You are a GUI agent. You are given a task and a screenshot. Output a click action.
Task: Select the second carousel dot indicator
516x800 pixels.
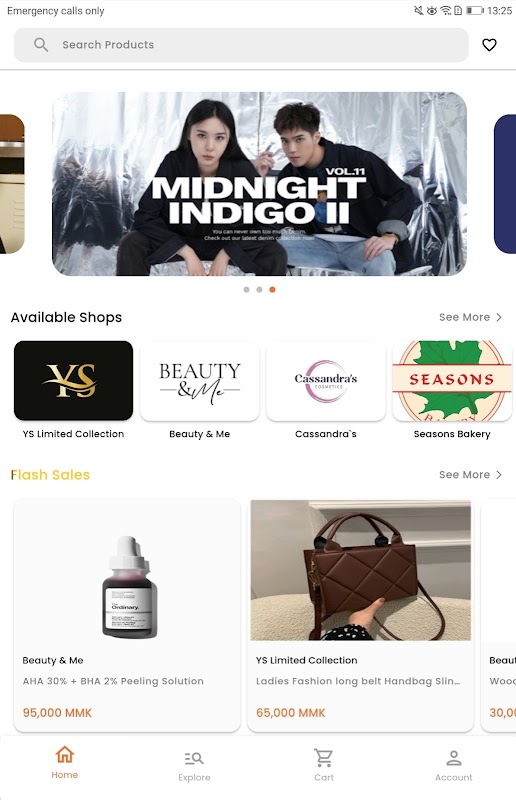pyautogui.click(x=259, y=289)
